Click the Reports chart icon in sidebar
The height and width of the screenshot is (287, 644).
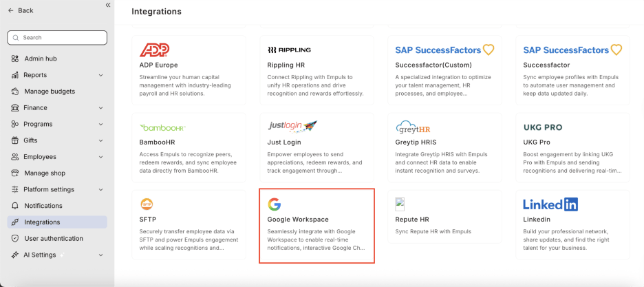point(15,75)
